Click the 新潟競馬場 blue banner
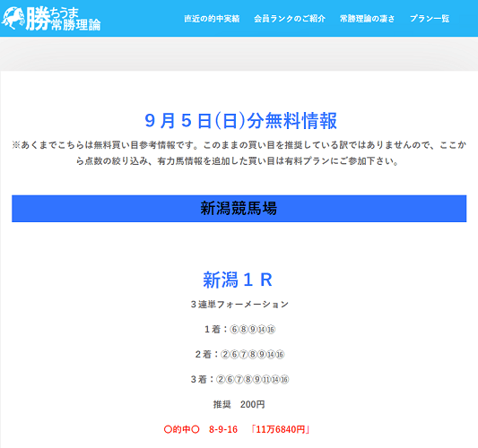478x448 pixels. pos(239,209)
